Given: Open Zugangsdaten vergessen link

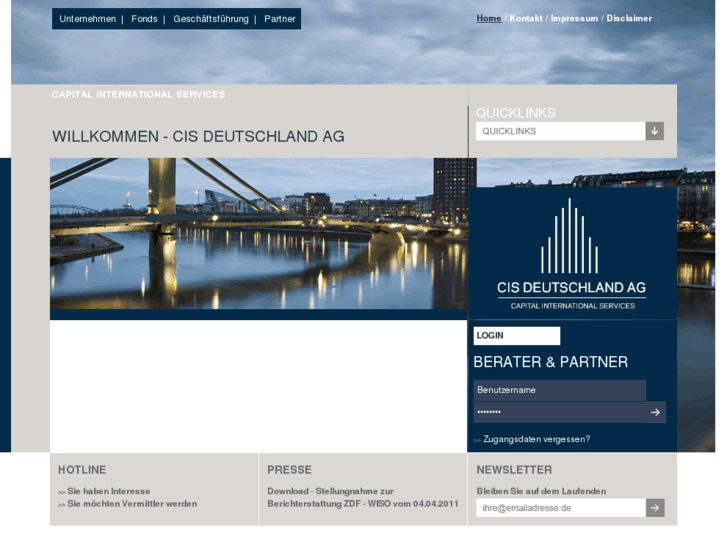Looking at the screenshot, I should coord(536,439).
